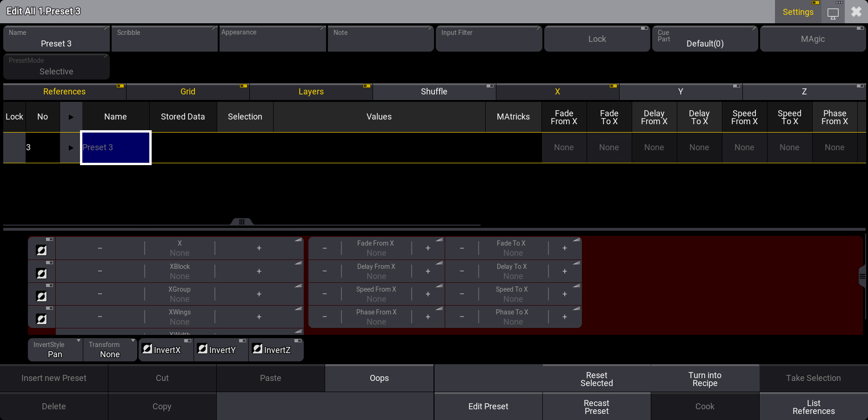The height and width of the screenshot is (420, 868).
Task: Click the Oops button
Action: pyautogui.click(x=379, y=378)
